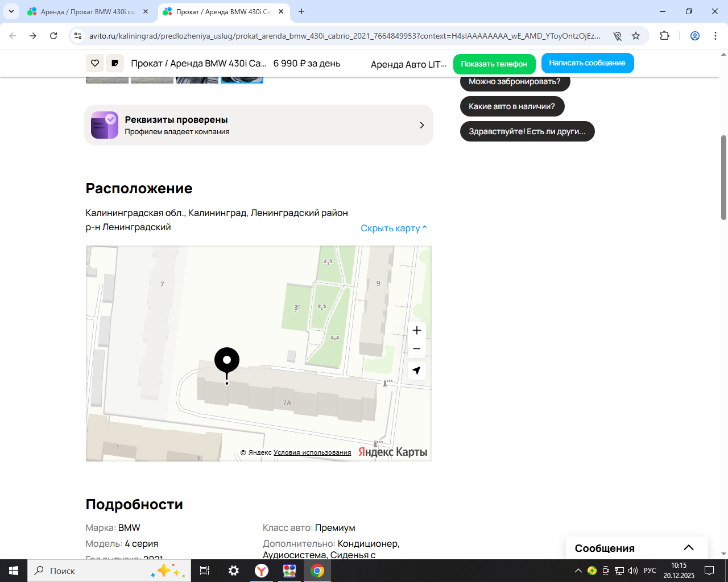The width and height of the screenshot is (728, 582).
Task: Click the Марка: BMW detail
Action: pos(113,527)
